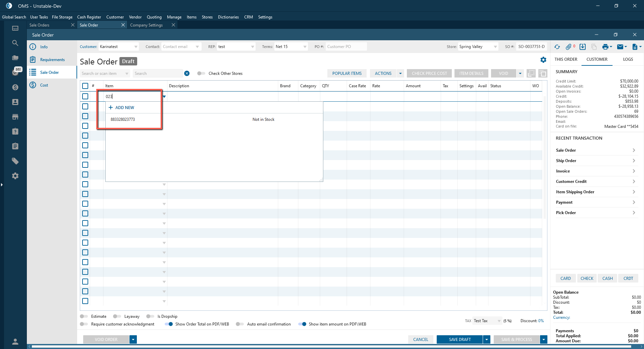The width and height of the screenshot is (644, 349).
Task: Click the Popular Items button
Action: click(347, 73)
